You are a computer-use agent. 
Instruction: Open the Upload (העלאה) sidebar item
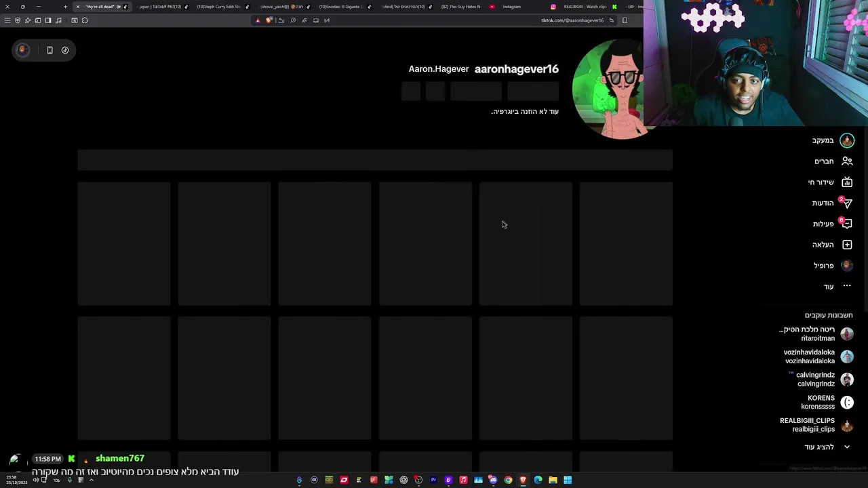pyautogui.click(x=832, y=245)
